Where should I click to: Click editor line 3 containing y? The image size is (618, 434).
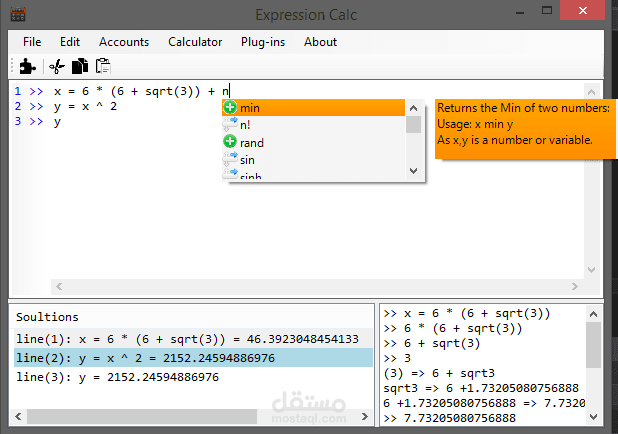tap(57, 121)
